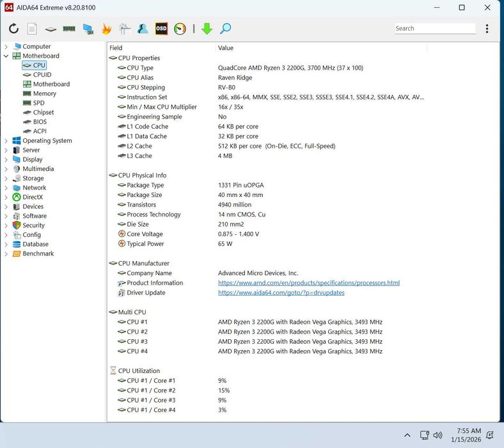Image resolution: width=504 pixels, height=448 pixels.
Task: Open the Report Wizard toolbar icon
Action: pos(125,29)
